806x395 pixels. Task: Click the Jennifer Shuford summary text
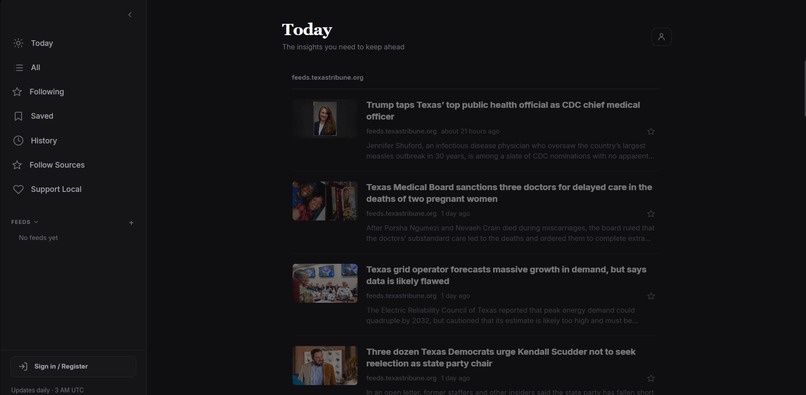coord(510,151)
